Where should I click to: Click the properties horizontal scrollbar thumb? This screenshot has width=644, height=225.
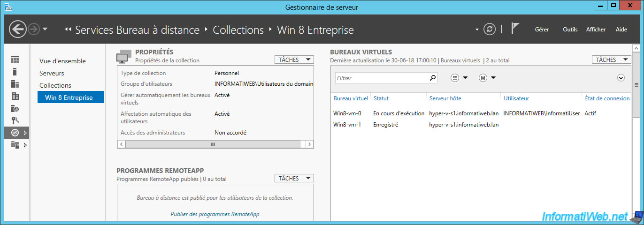[x=212, y=144]
